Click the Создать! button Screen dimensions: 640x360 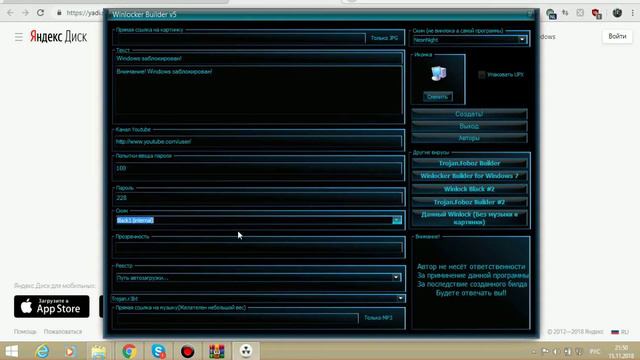(x=469, y=114)
